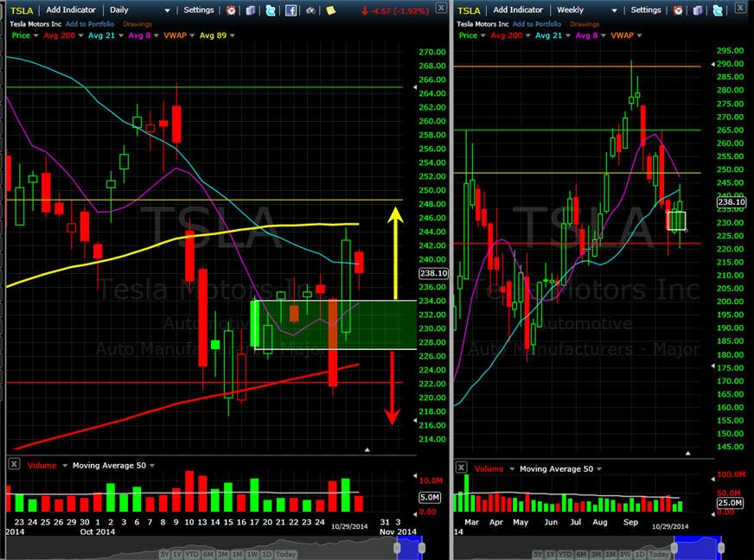Expand Avg 89 indicator options
The width and height of the screenshot is (754, 560).
tap(233, 35)
